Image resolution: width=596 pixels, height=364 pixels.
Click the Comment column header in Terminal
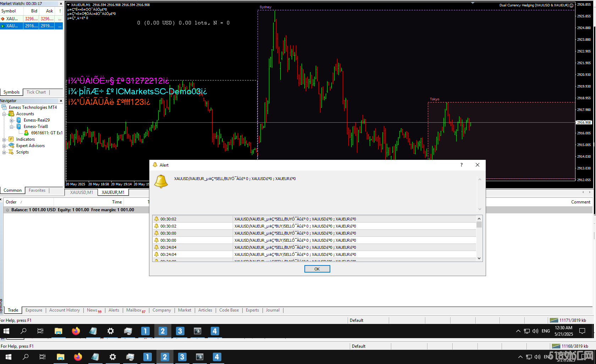581,202
